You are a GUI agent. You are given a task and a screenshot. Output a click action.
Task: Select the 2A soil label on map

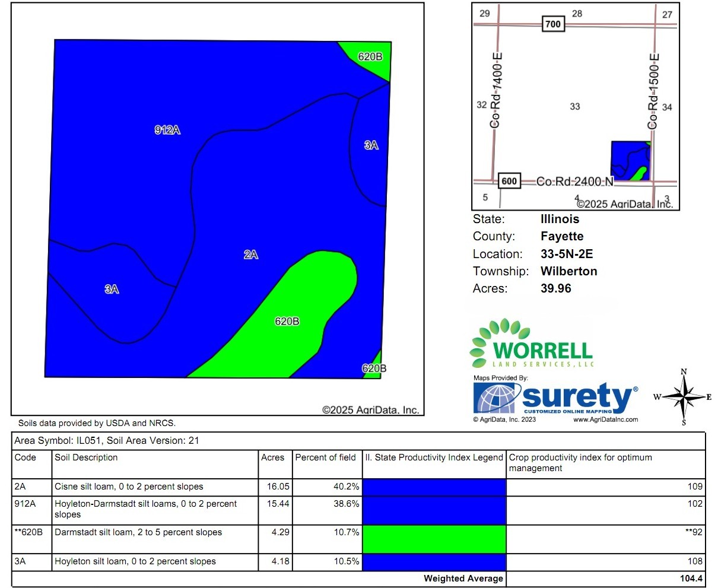pyautogui.click(x=251, y=255)
